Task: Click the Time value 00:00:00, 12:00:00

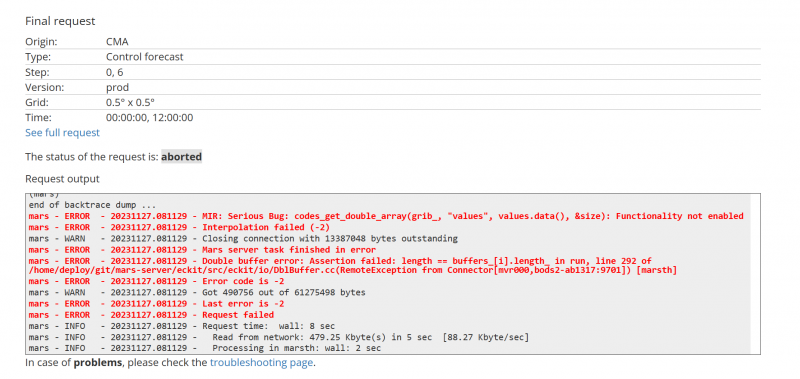Action: (x=149, y=118)
